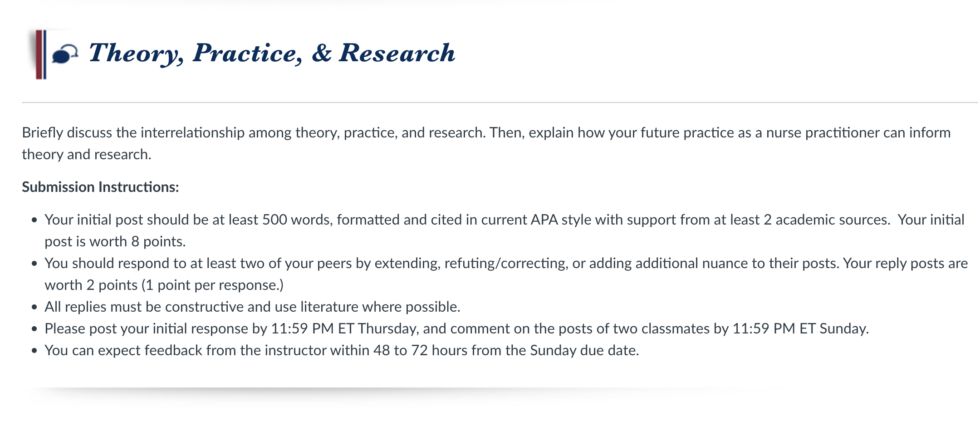Click the text 'theory and research.'
980x421 pixels.
click(86, 154)
